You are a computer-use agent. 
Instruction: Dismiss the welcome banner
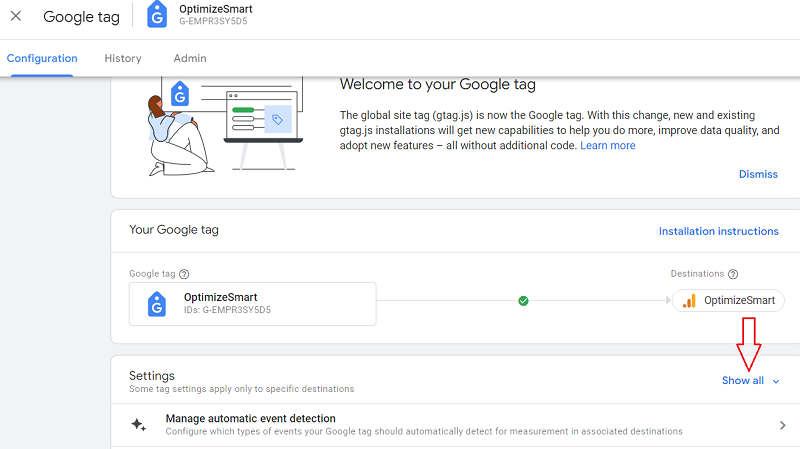[x=758, y=174]
